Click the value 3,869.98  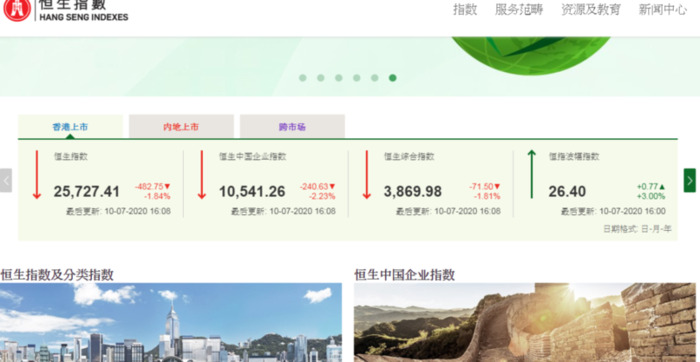pyautogui.click(x=412, y=192)
